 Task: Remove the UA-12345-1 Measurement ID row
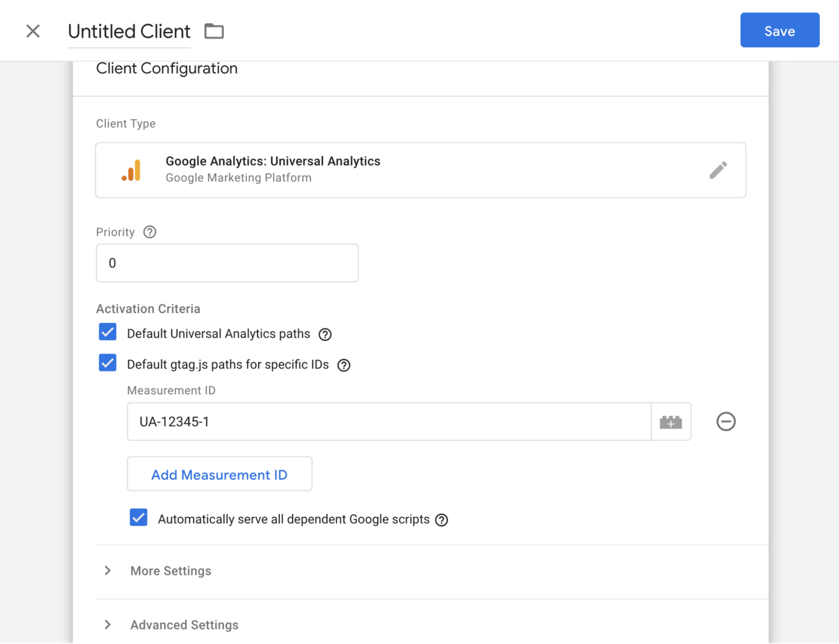725,421
